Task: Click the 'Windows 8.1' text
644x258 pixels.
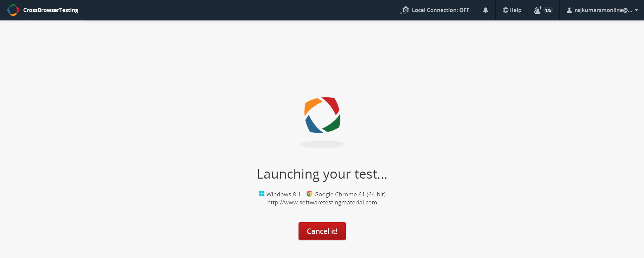Action: click(283, 194)
